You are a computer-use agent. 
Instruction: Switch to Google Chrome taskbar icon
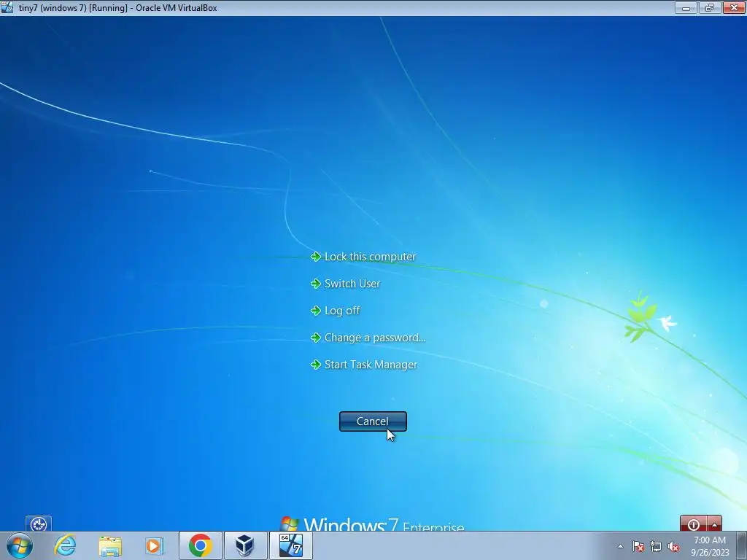point(200,545)
